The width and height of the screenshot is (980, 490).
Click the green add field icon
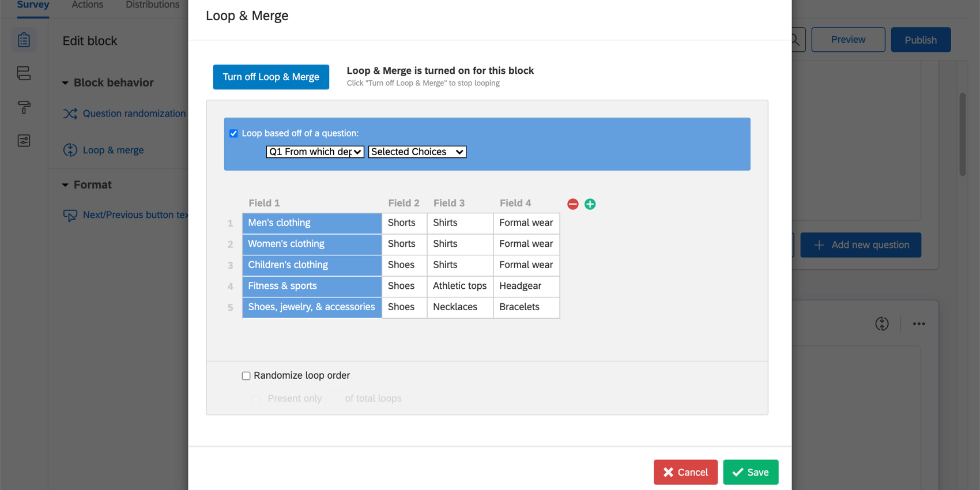click(x=590, y=204)
